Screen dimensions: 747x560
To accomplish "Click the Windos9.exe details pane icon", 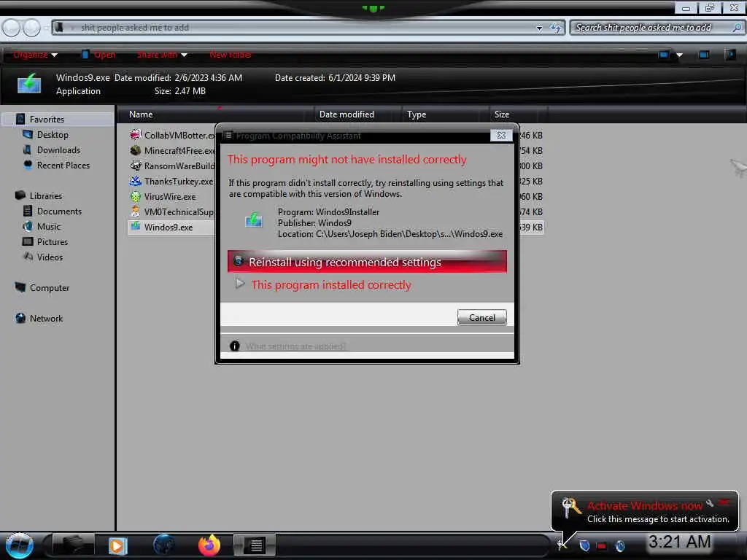I will [x=29, y=83].
